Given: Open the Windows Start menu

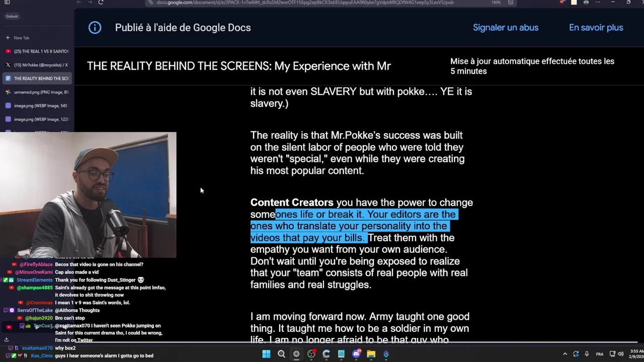Looking at the screenshot, I should [x=266, y=354].
